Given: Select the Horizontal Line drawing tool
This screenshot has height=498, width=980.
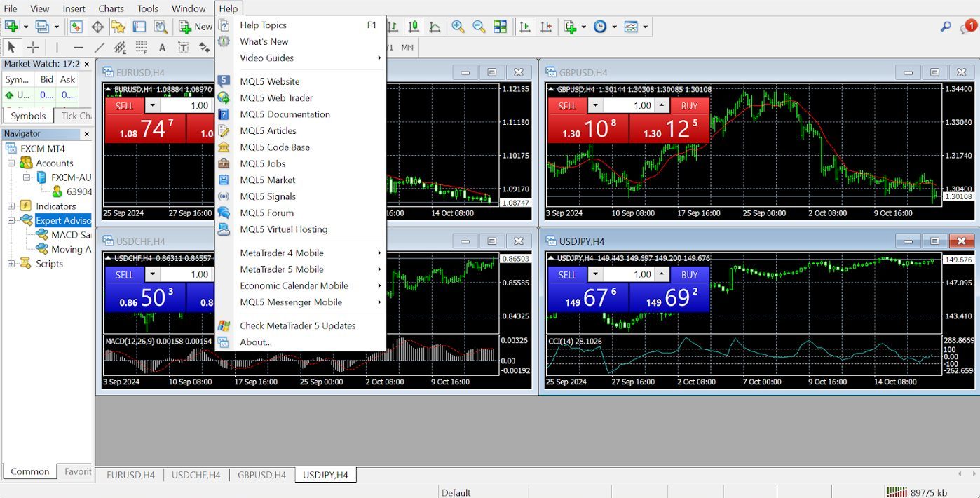Looking at the screenshot, I should [x=78, y=48].
